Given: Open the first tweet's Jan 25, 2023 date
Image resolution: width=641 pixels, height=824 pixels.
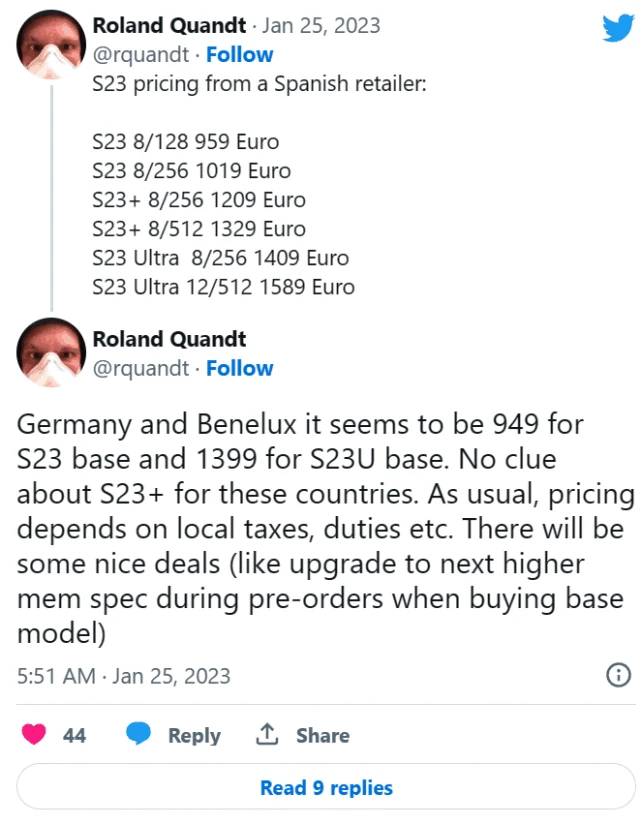Looking at the screenshot, I should 321,25.
